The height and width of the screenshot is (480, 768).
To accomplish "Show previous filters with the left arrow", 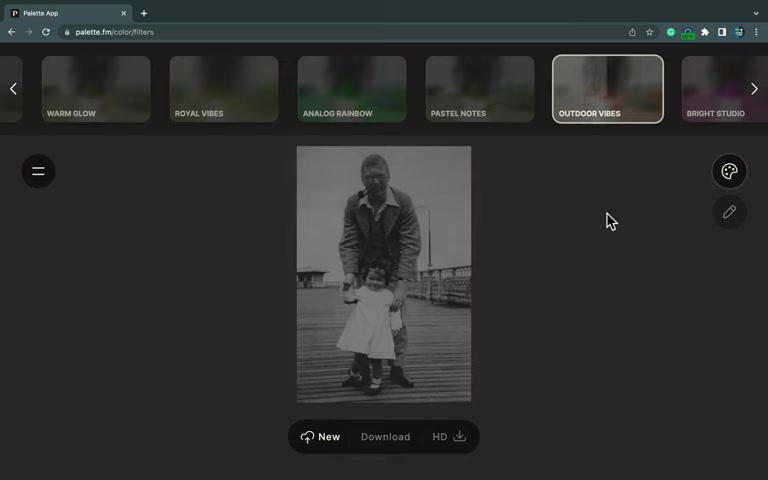I will (x=13, y=89).
